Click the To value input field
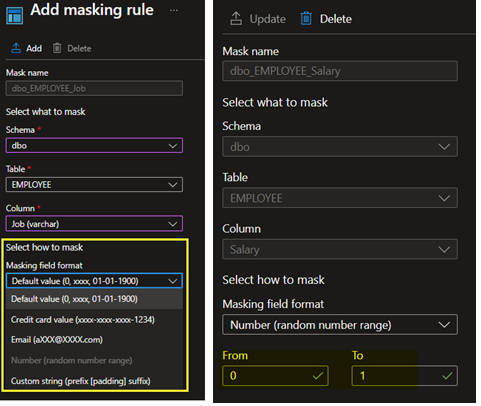 405,376
